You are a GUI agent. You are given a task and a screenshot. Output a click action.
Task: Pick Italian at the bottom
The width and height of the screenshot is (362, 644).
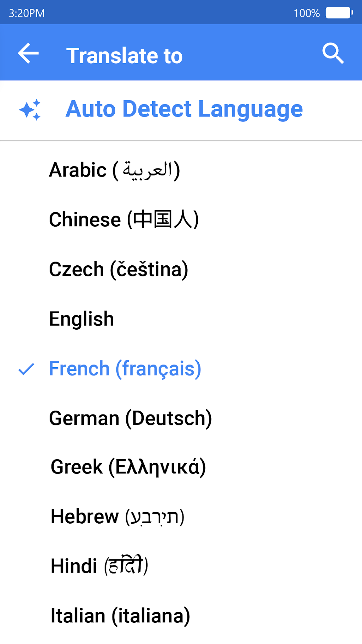coord(120,616)
